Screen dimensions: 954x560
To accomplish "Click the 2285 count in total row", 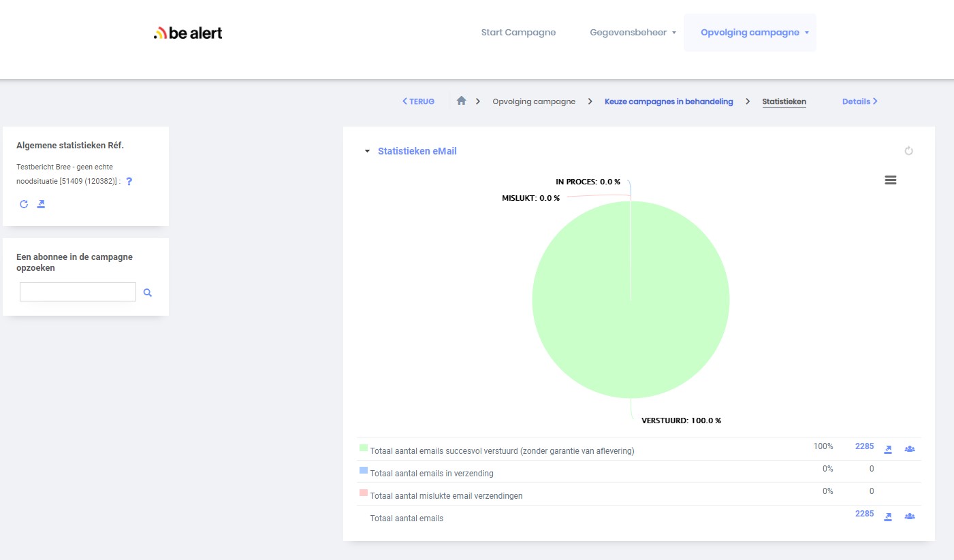I will coord(864,514).
